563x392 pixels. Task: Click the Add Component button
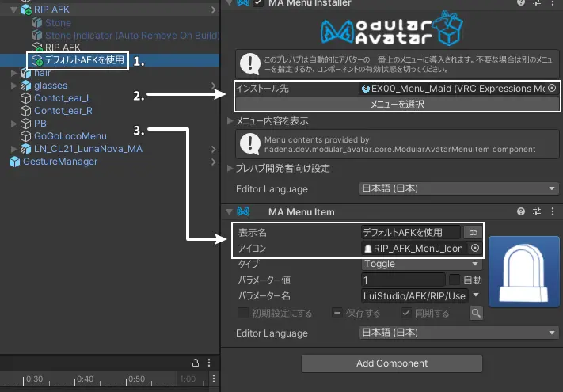pos(392,363)
